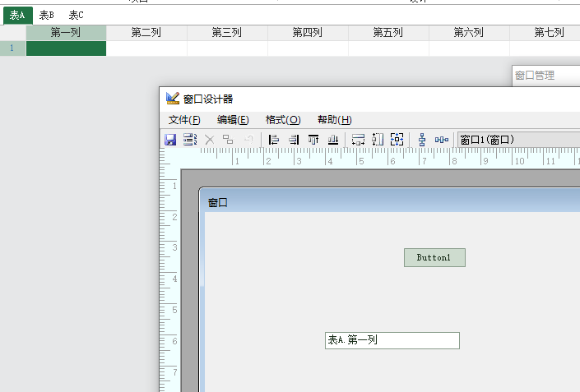Open the 帮助(H) menu
The width and height of the screenshot is (580, 392).
pos(334,120)
